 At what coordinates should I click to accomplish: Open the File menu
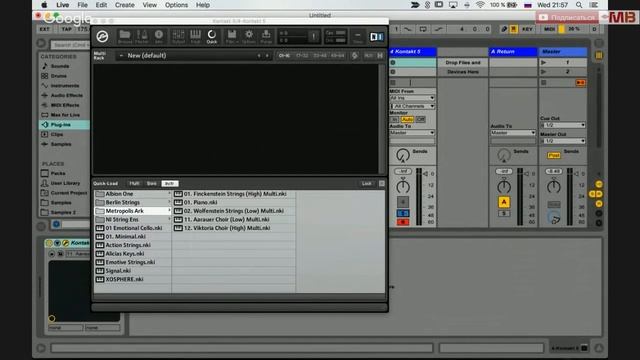[x=82, y=5]
